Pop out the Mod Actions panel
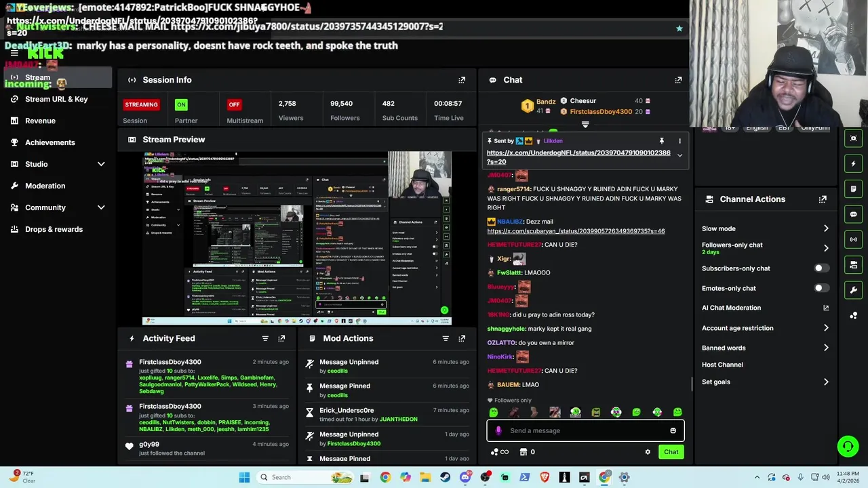 tap(462, 338)
